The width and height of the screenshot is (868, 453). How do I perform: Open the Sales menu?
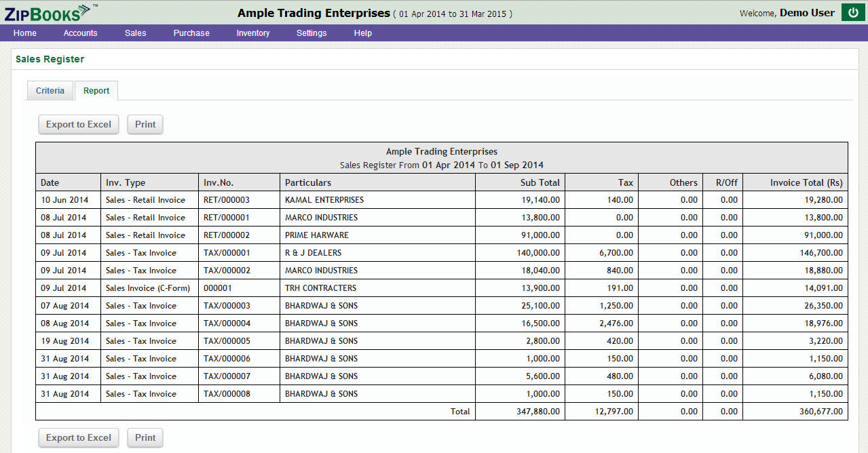(135, 33)
